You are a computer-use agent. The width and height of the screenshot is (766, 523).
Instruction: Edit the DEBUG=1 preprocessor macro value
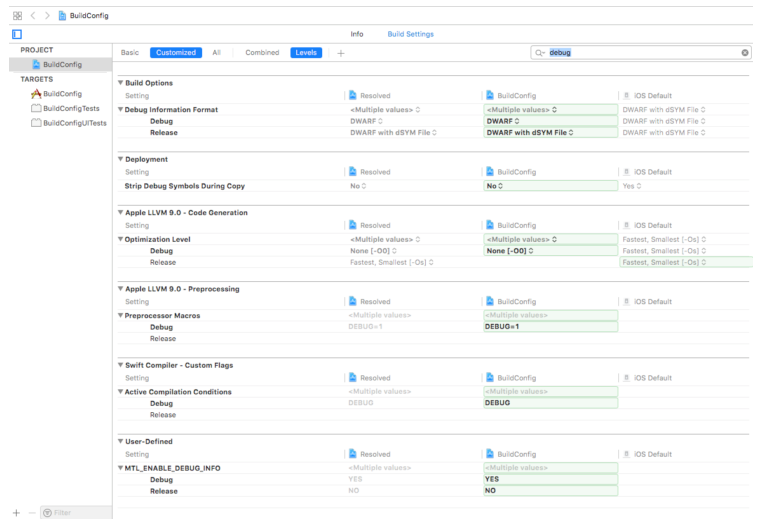551,327
